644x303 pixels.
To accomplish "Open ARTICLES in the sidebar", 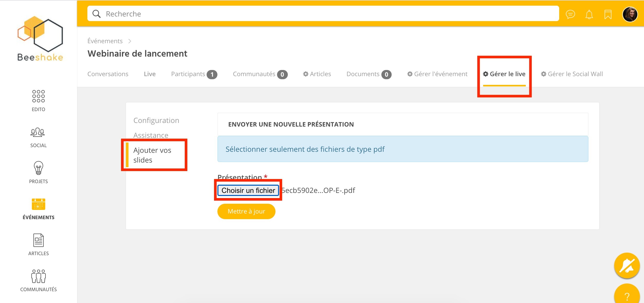I will [39, 244].
